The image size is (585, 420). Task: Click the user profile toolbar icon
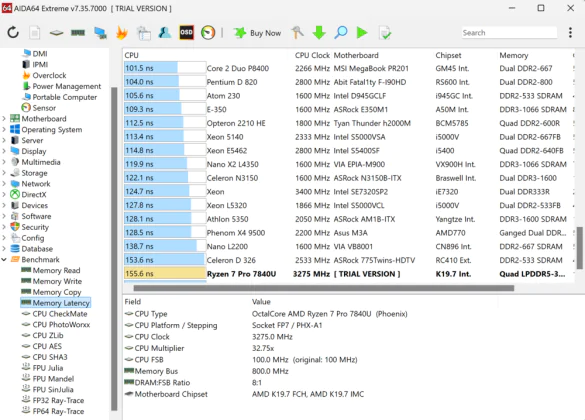click(x=165, y=33)
